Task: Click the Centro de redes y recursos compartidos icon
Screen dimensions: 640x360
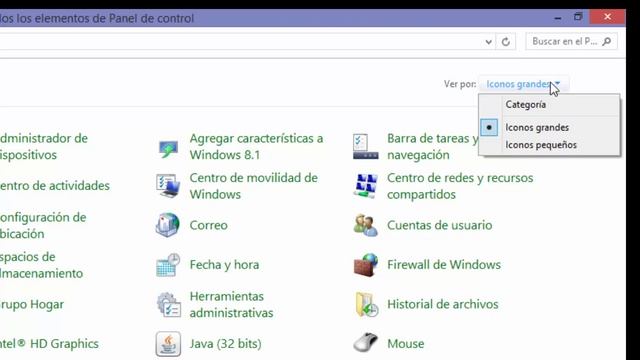Action: [365, 186]
